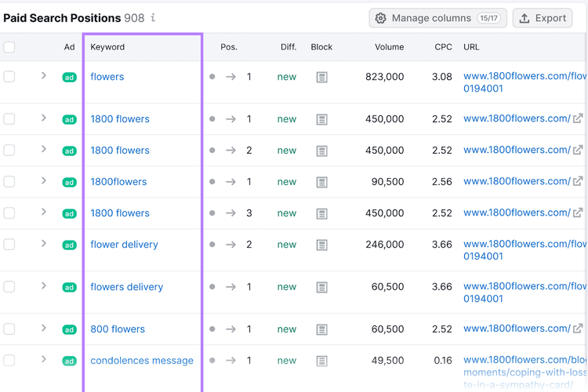Screen dimensions: 588x392
Task: Show info about Paid Search Positions
Action: [153, 17]
